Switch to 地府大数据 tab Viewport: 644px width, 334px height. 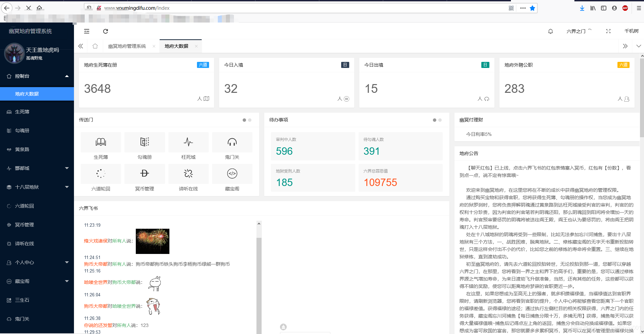176,46
